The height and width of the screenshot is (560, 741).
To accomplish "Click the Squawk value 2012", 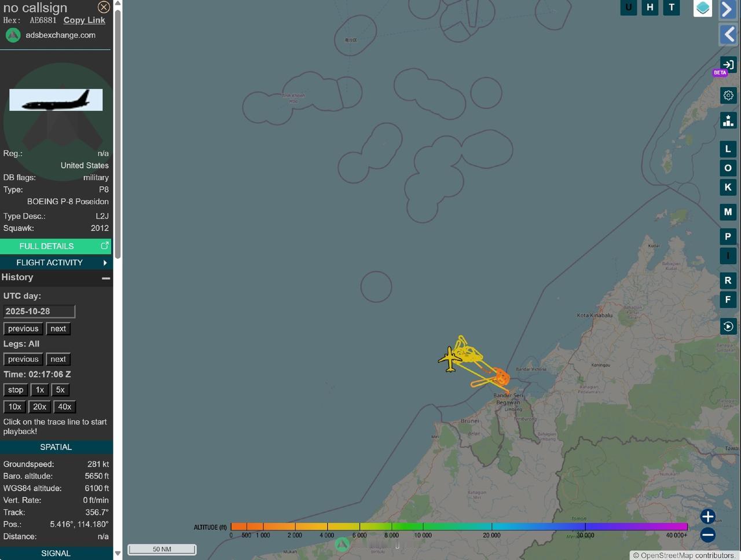I will pos(100,228).
